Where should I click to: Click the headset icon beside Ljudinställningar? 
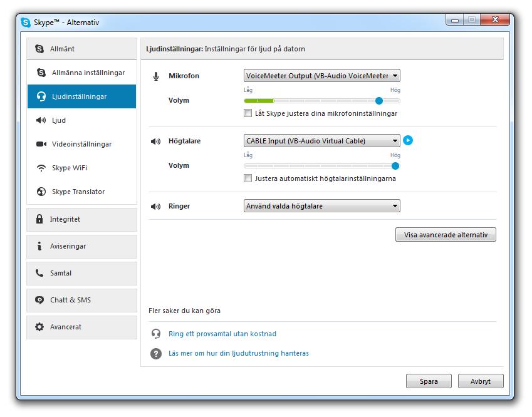coord(41,96)
